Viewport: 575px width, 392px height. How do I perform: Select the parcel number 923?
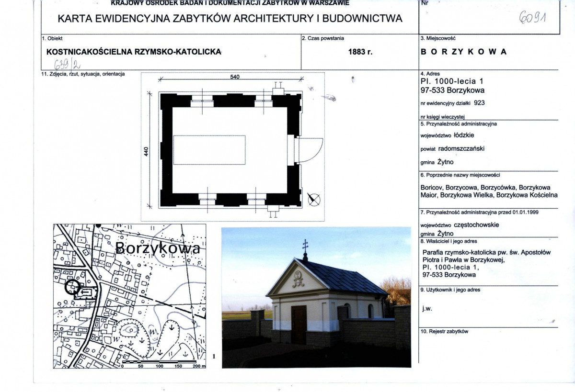[x=480, y=102]
